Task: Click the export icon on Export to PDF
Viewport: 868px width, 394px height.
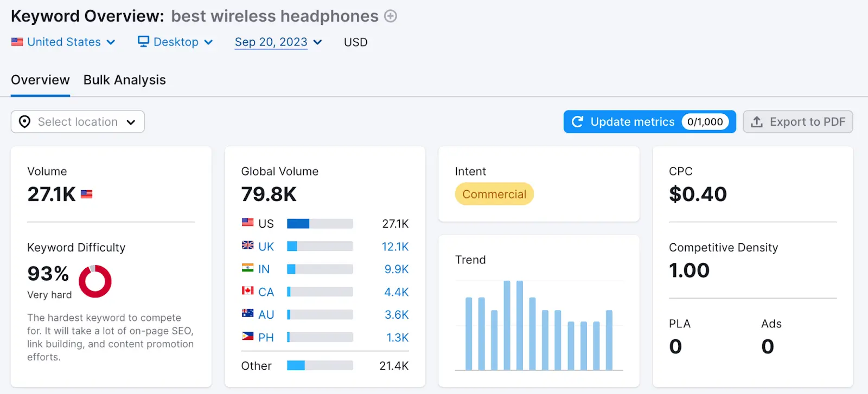Action: coord(756,121)
